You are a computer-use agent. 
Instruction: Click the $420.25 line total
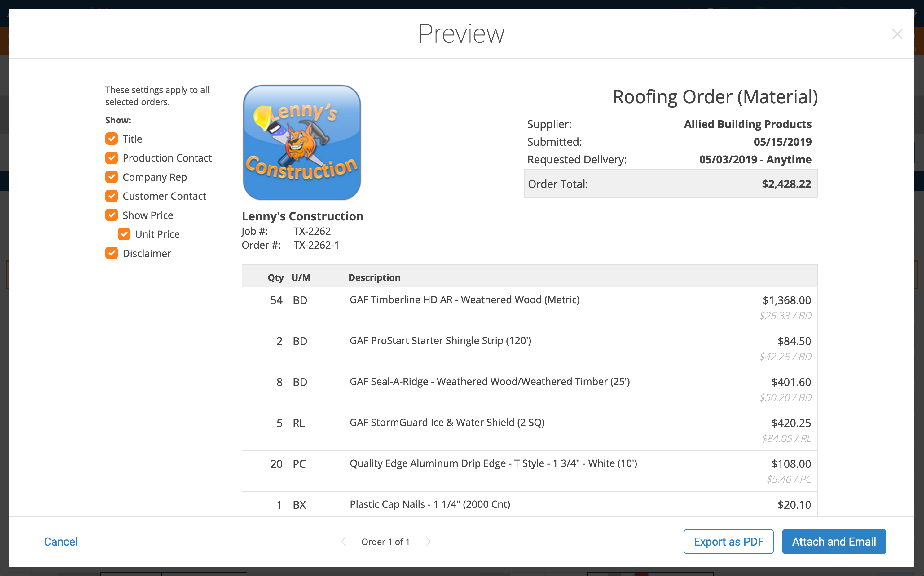click(791, 423)
